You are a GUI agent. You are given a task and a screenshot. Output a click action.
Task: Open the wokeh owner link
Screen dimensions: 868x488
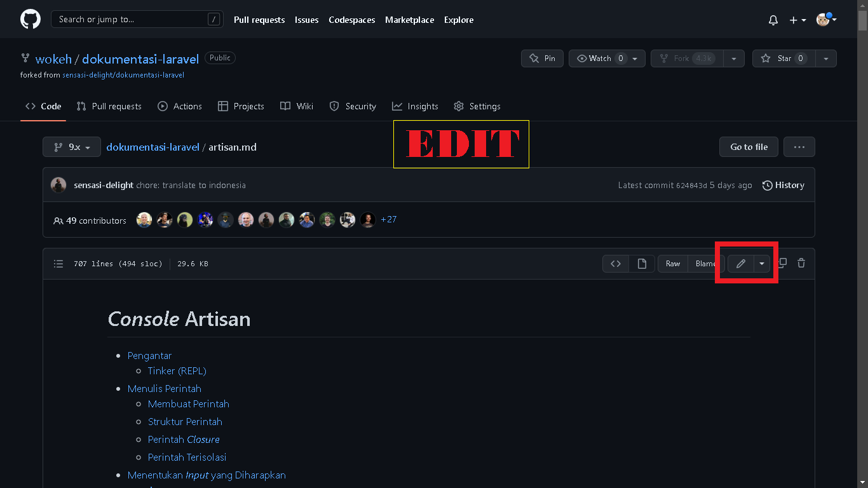(53, 59)
